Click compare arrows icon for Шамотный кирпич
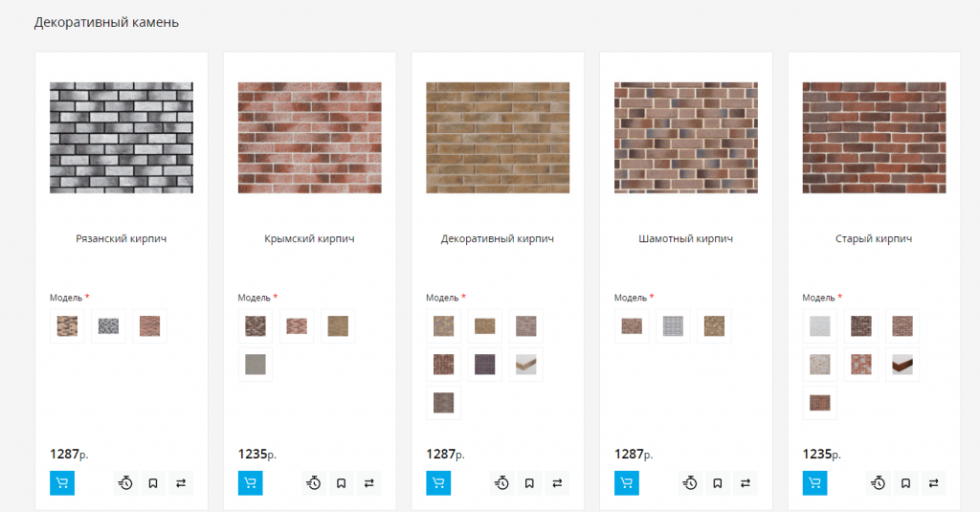 coord(745,482)
